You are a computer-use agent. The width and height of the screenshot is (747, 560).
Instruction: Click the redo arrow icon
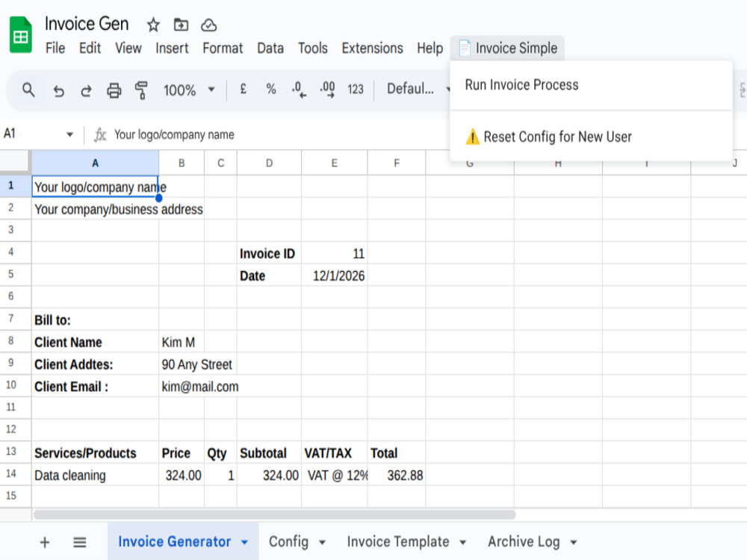pos(86,90)
